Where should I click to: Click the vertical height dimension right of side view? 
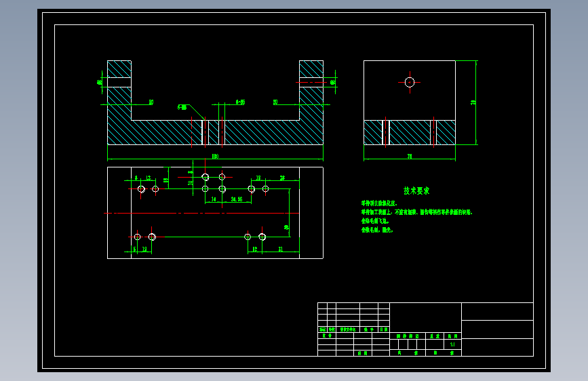coord(473,102)
